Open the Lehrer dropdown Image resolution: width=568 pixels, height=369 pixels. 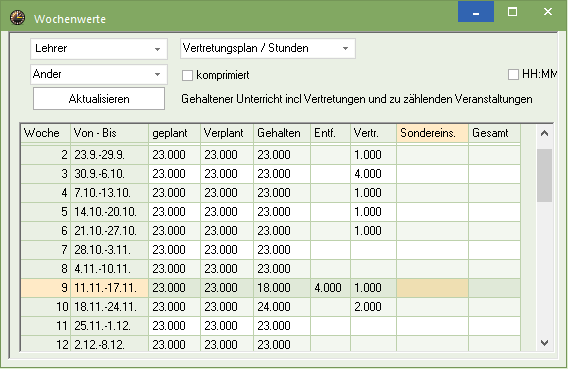click(x=99, y=49)
